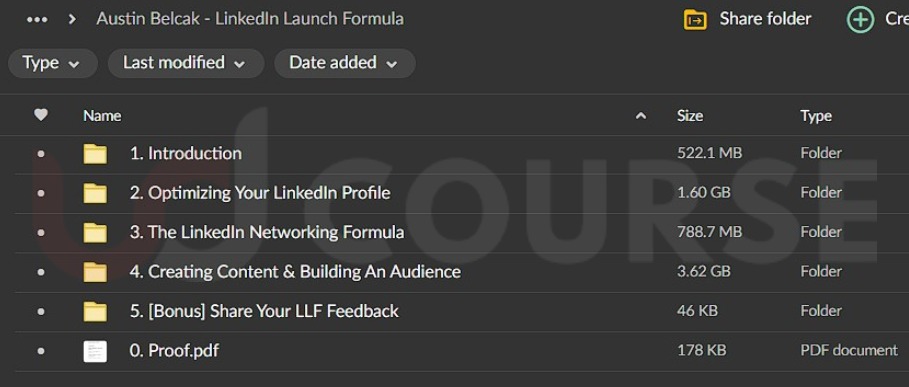Click Austin Belcak - LinkedIn Launch Formula breadcrumb
This screenshot has width=909, height=387.
[x=250, y=19]
